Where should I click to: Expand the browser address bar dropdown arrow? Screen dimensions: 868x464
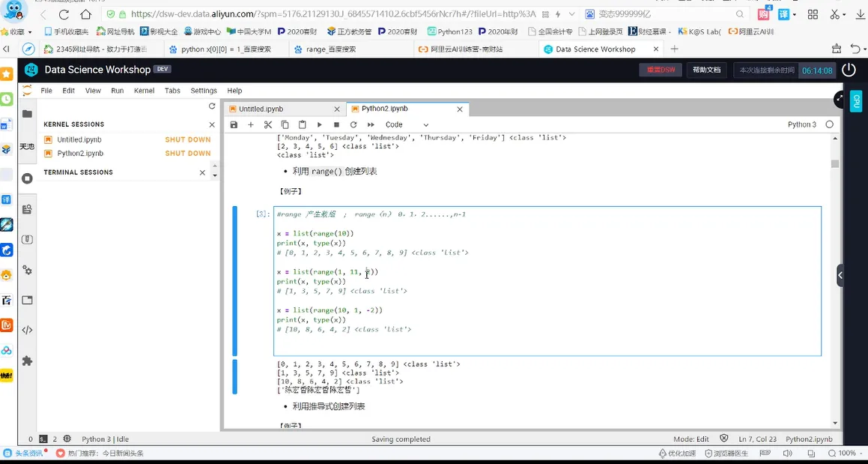pyautogui.click(x=572, y=14)
